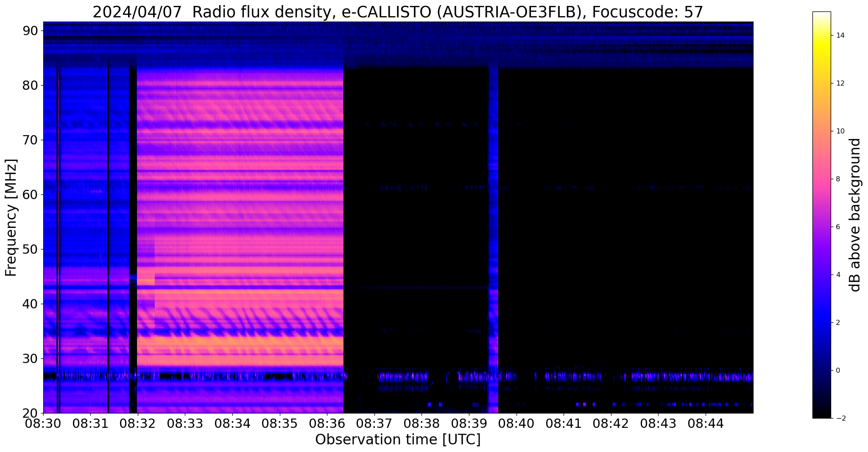The height and width of the screenshot is (452, 868).
Task: Click the 80 frequency tick label
Action: (30, 86)
